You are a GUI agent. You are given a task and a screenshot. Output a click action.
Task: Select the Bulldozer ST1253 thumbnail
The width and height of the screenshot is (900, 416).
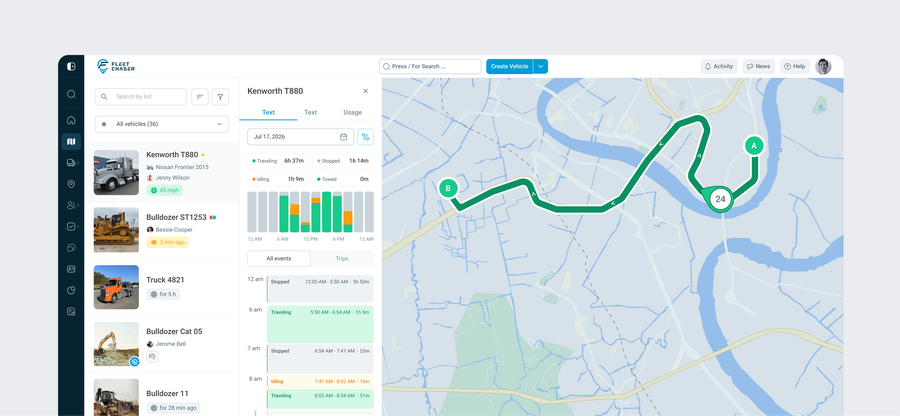tap(116, 230)
